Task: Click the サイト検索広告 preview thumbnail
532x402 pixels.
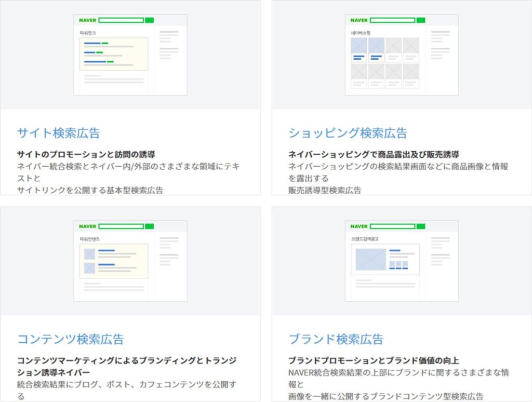Action: 130,55
